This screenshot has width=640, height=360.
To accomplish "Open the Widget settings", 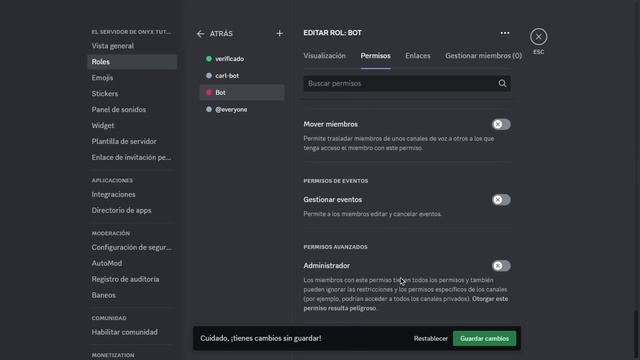I will [132, 125].
